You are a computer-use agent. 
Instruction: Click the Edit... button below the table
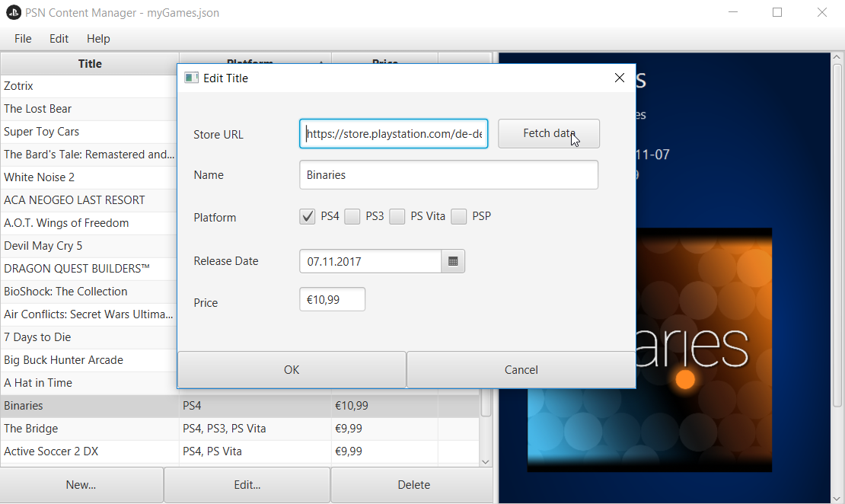pyautogui.click(x=247, y=485)
